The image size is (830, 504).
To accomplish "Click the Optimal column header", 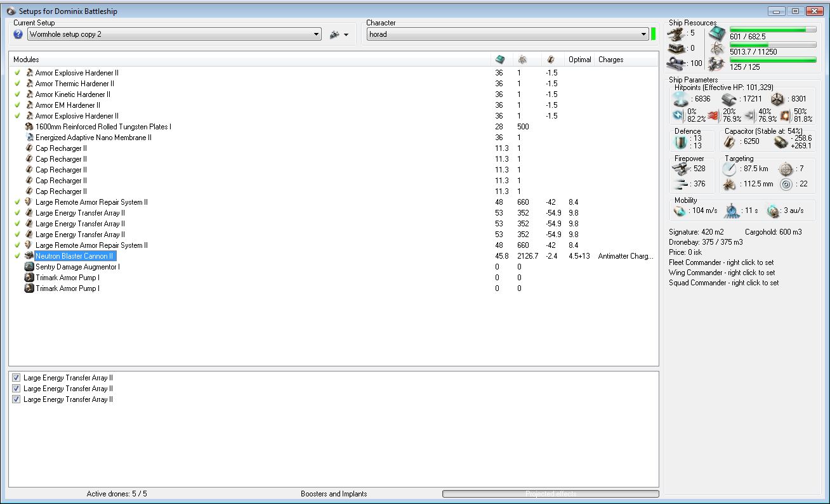I will (580, 60).
